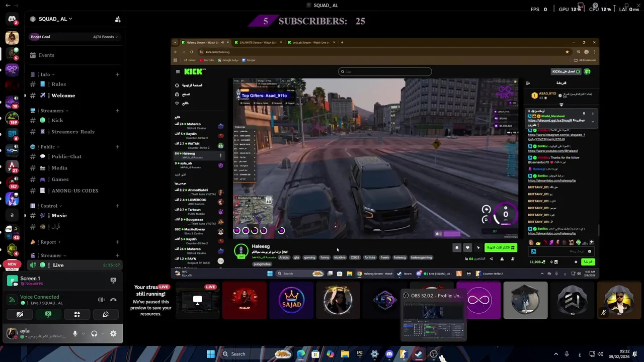
Task: Select the KHALID participant tile
Action: coord(245,300)
